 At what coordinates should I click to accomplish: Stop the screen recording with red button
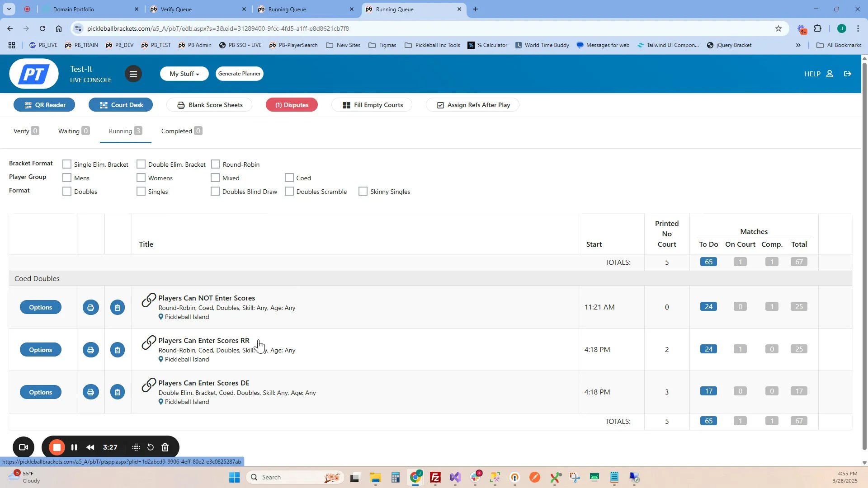pos(57,447)
